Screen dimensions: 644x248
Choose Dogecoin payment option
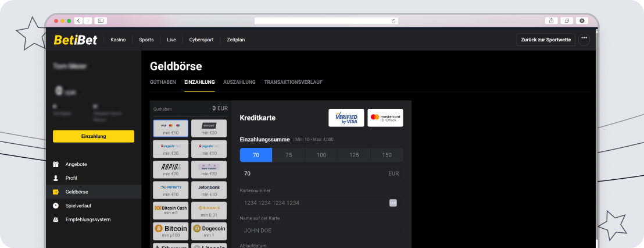point(209,231)
